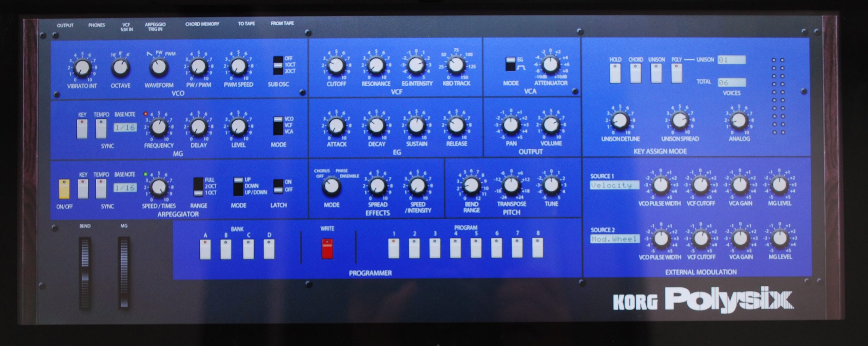Select Bank C button

248,249
